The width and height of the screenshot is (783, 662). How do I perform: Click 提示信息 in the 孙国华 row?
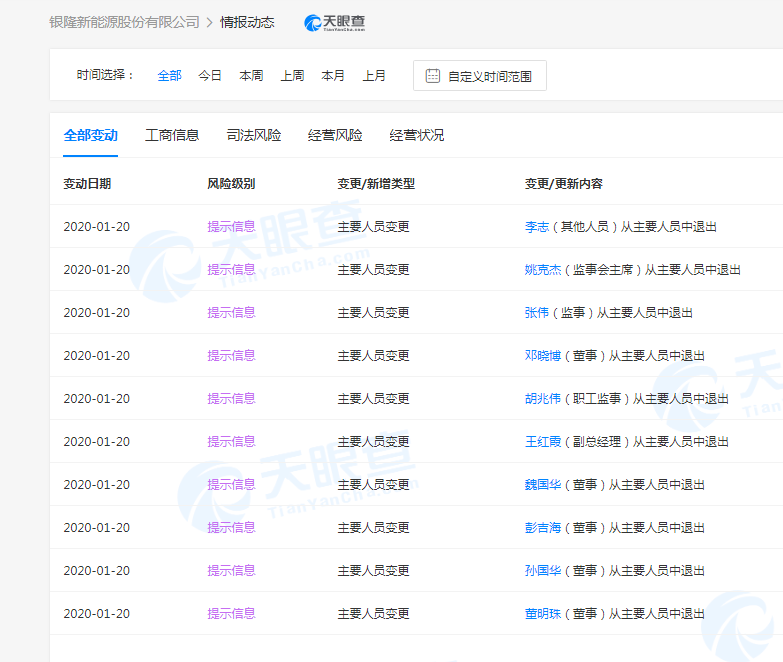coord(231,570)
